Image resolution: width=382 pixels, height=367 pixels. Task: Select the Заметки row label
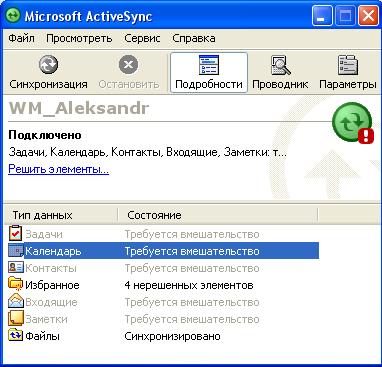tap(46, 319)
